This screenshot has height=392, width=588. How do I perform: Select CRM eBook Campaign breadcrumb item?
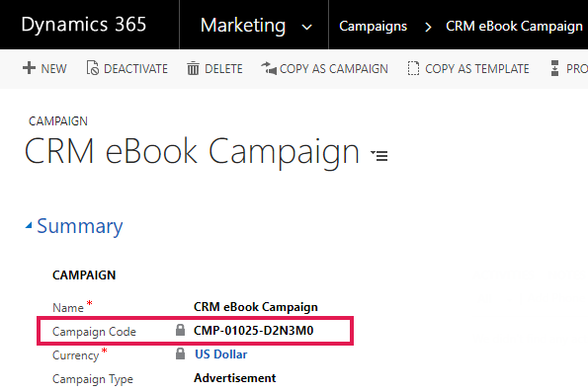pyautogui.click(x=514, y=27)
